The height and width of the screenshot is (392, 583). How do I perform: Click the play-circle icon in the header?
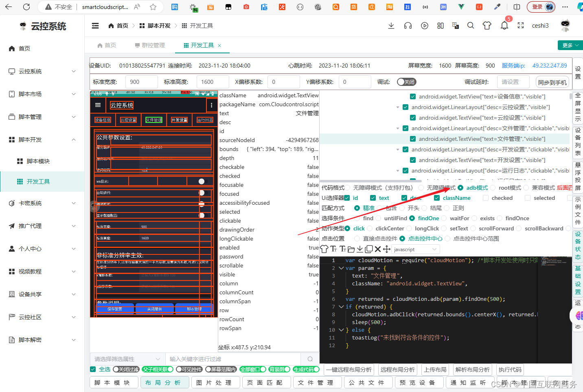(x=425, y=26)
